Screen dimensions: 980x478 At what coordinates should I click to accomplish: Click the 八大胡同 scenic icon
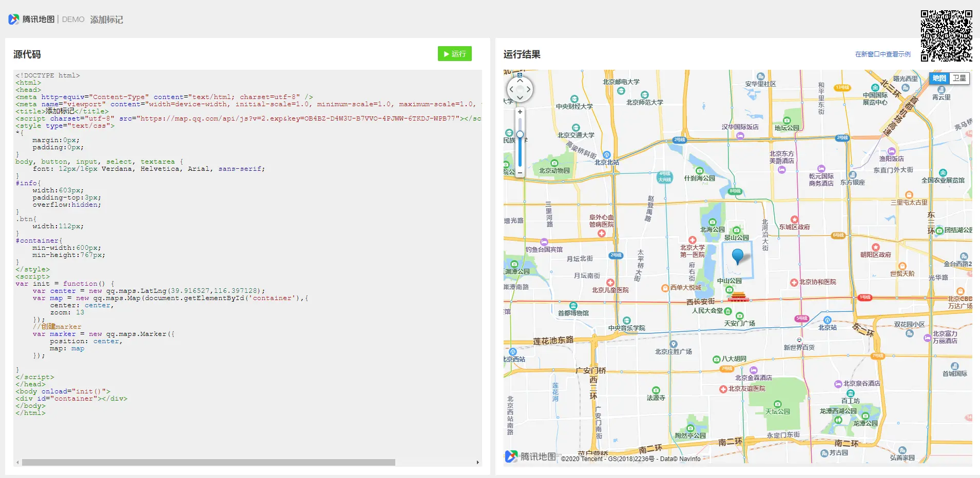point(717,360)
